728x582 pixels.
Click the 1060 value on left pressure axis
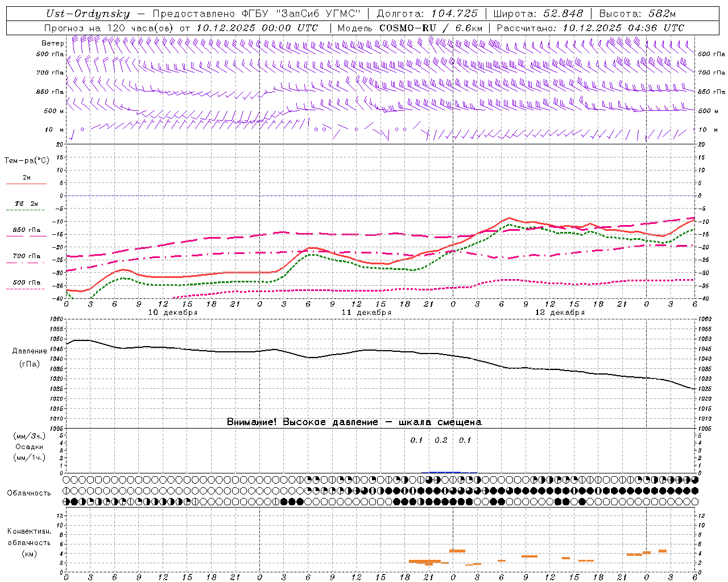coord(57,319)
